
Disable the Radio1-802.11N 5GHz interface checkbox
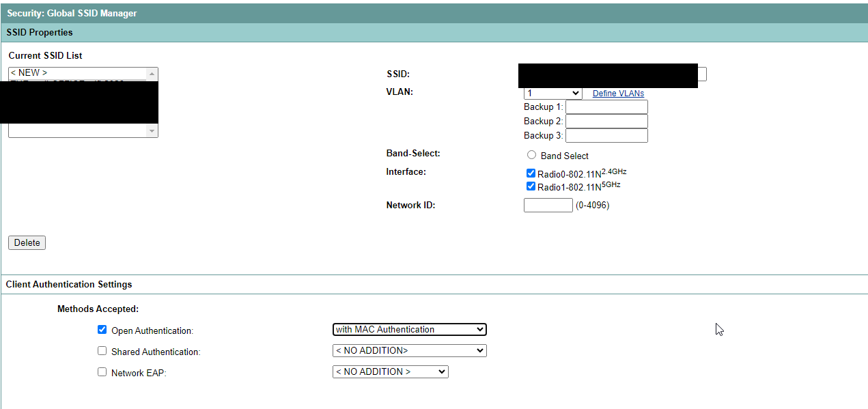coord(531,186)
